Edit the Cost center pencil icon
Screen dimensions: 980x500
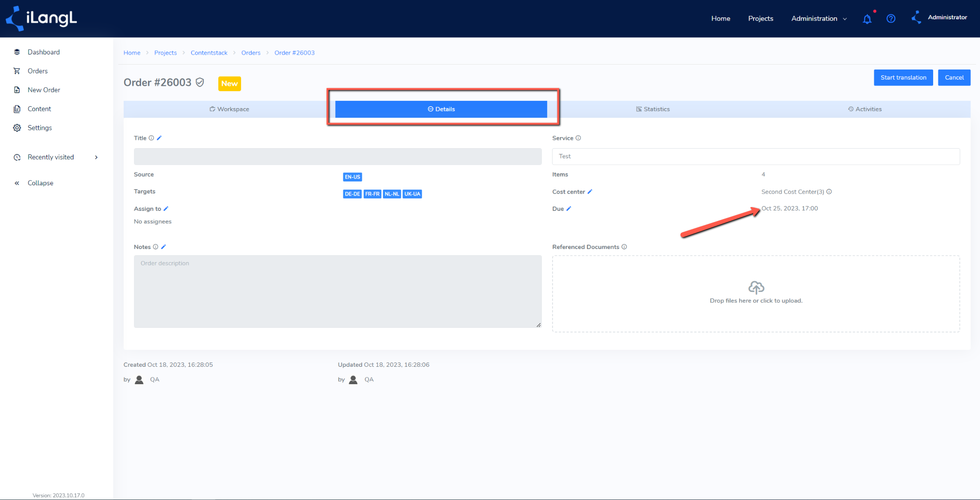(590, 192)
